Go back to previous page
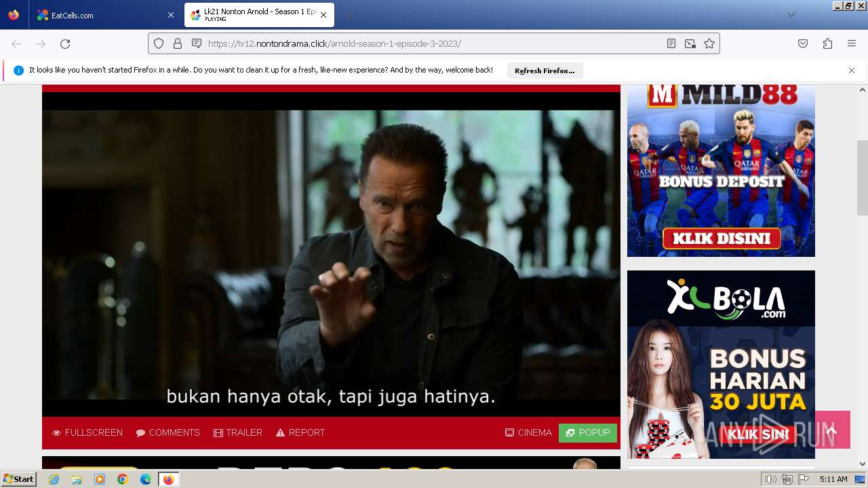The width and height of the screenshot is (868, 488). pos(16,43)
